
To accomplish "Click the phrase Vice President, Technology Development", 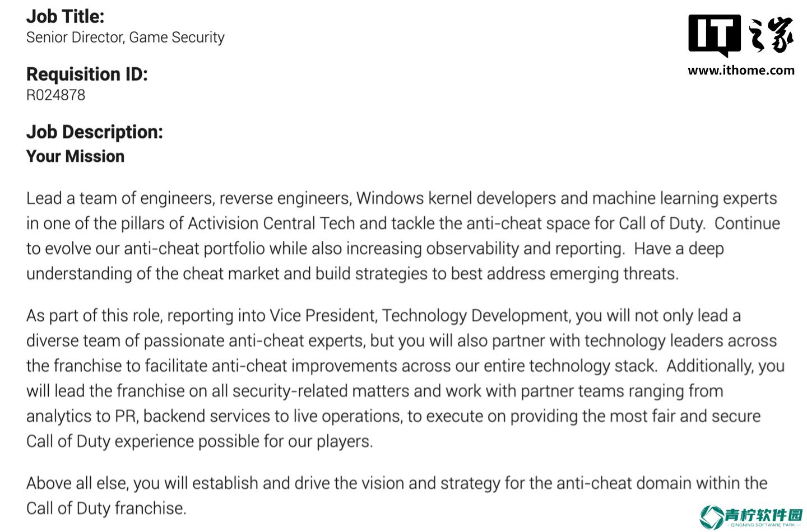I will 420,316.
